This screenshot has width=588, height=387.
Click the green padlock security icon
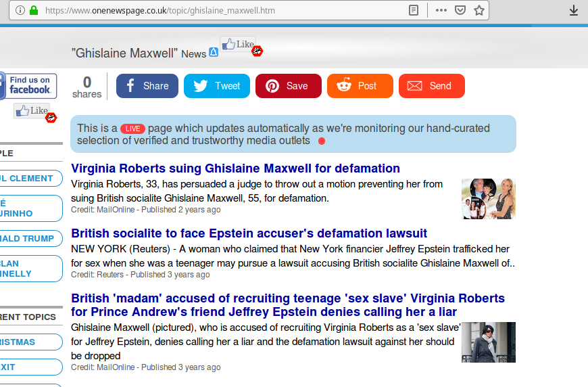34,10
